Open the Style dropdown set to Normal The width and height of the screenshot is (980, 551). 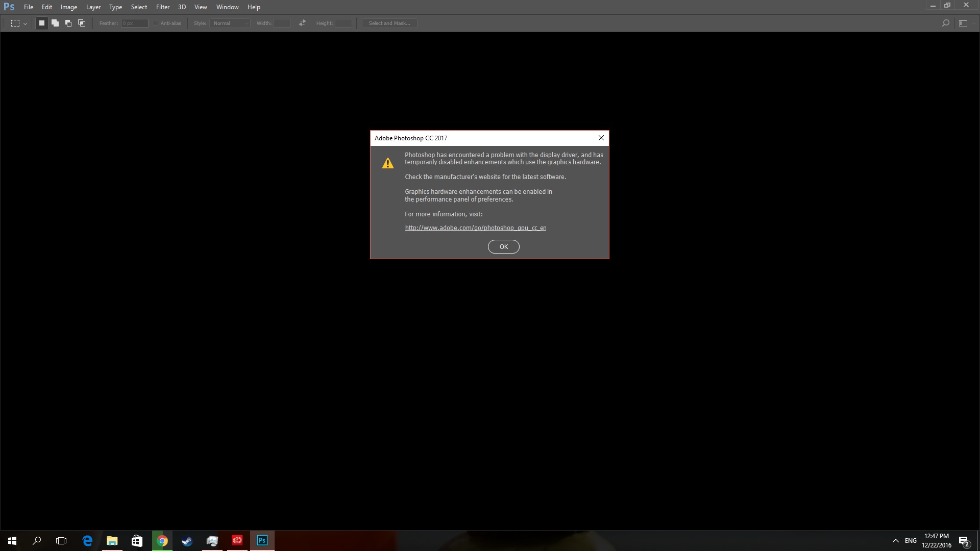230,23
